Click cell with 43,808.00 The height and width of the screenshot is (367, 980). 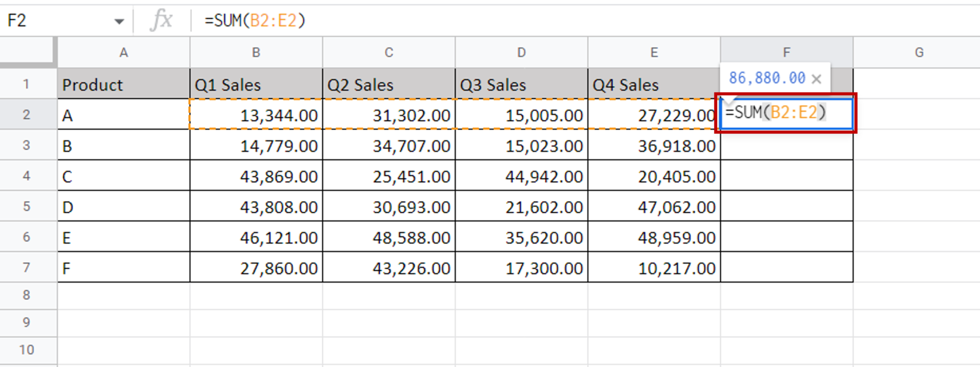[x=256, y=206]
